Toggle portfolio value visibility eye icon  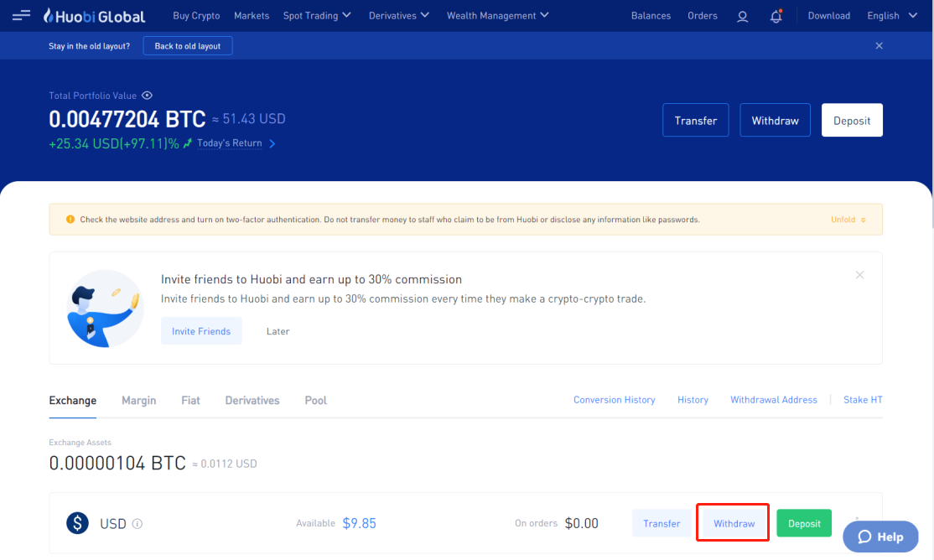point(147,96)
